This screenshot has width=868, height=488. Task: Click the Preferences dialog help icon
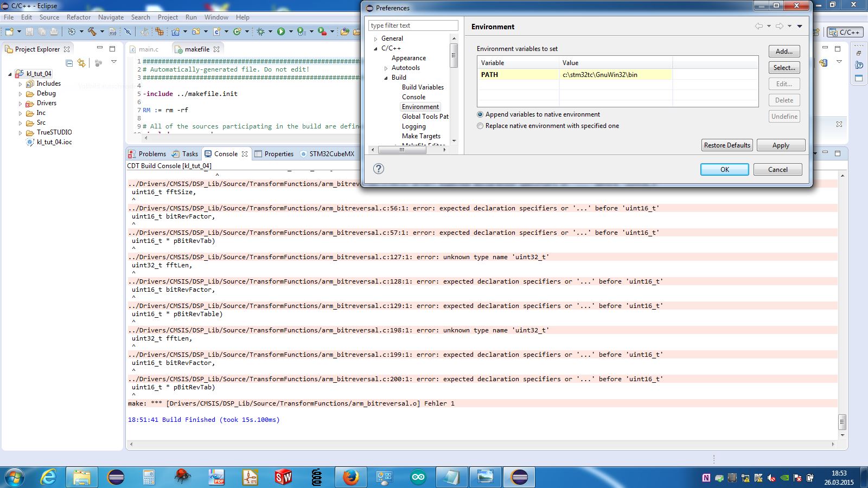pyautogui.click(x=379, y=169)
